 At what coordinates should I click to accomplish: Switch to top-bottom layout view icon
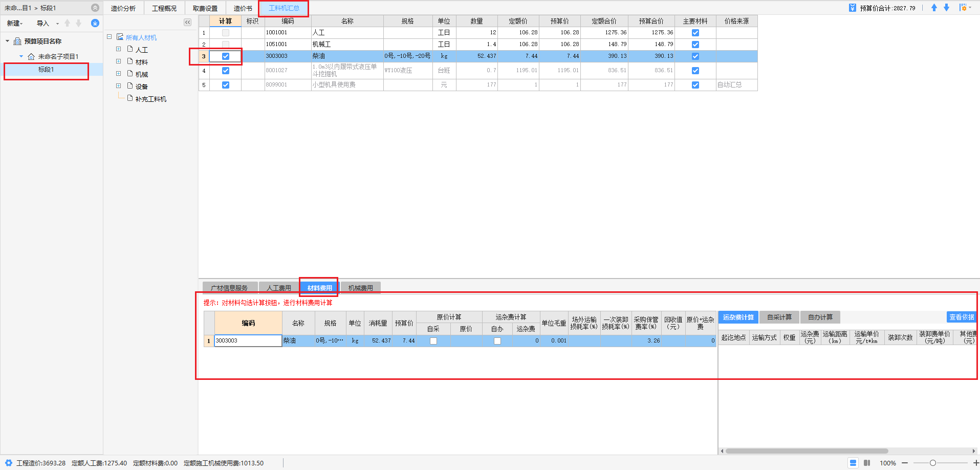(x=853, y=463)
